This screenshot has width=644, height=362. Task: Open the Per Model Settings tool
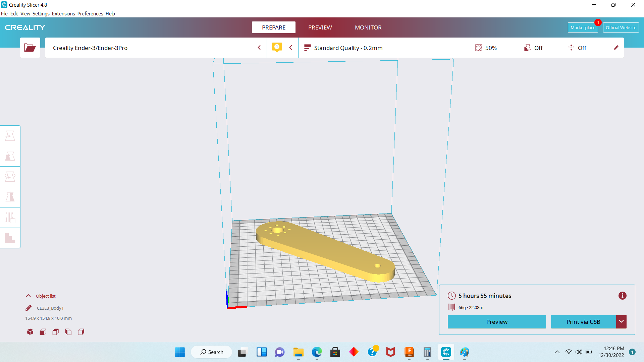10,218
